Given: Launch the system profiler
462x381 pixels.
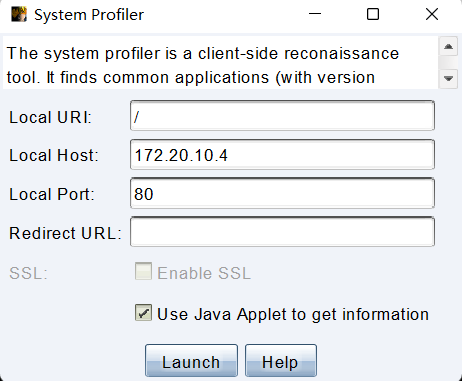Looking at the screenshot, I should [x=191, y=361].
